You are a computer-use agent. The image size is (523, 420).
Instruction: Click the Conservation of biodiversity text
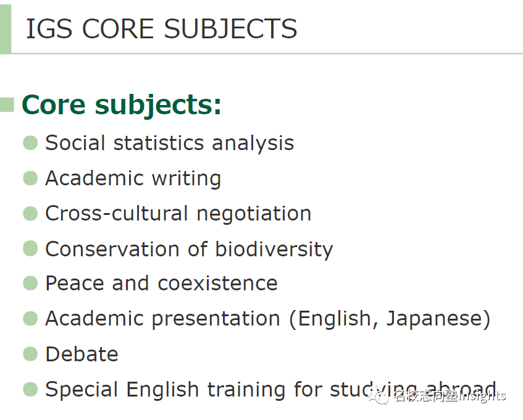point(189,248)
